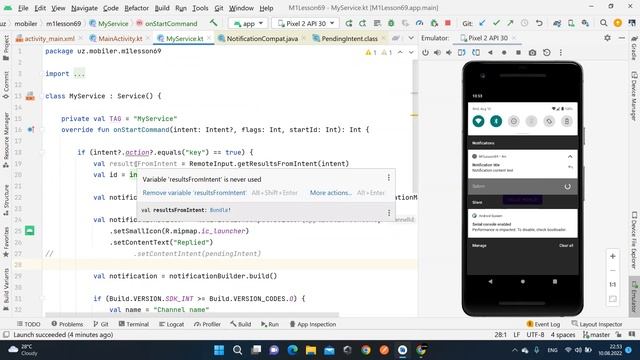Click the horizontal editor scrollbar
The width and height of the screenshot is (640, 360).
[x=192, y=315]
